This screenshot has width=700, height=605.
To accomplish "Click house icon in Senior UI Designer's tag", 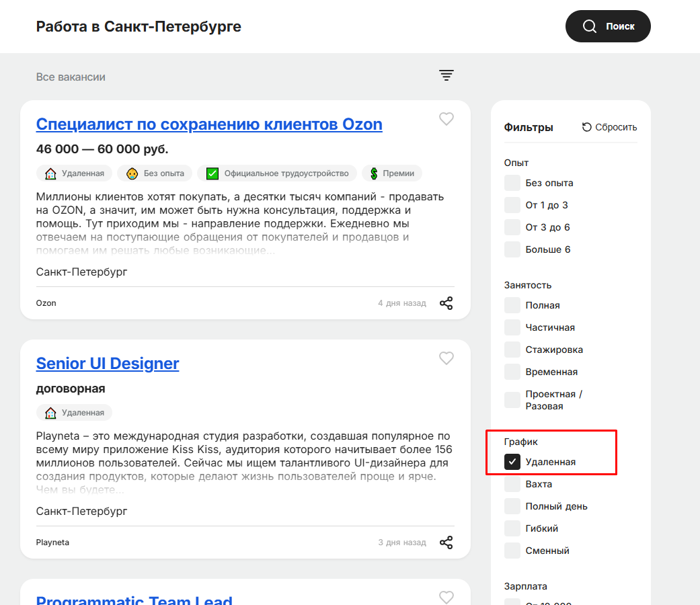I will coord(50,413).
